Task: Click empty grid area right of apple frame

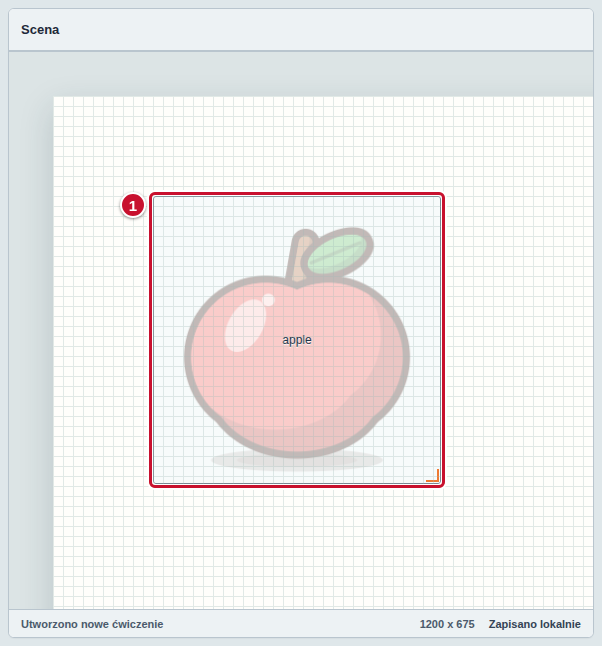Action: 519,340
